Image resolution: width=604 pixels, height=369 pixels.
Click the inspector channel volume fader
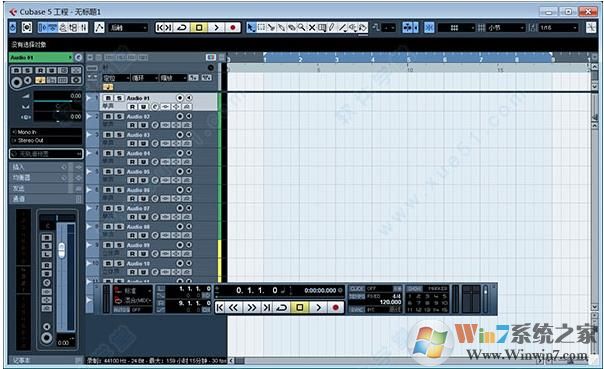click(x=61, y=250)
